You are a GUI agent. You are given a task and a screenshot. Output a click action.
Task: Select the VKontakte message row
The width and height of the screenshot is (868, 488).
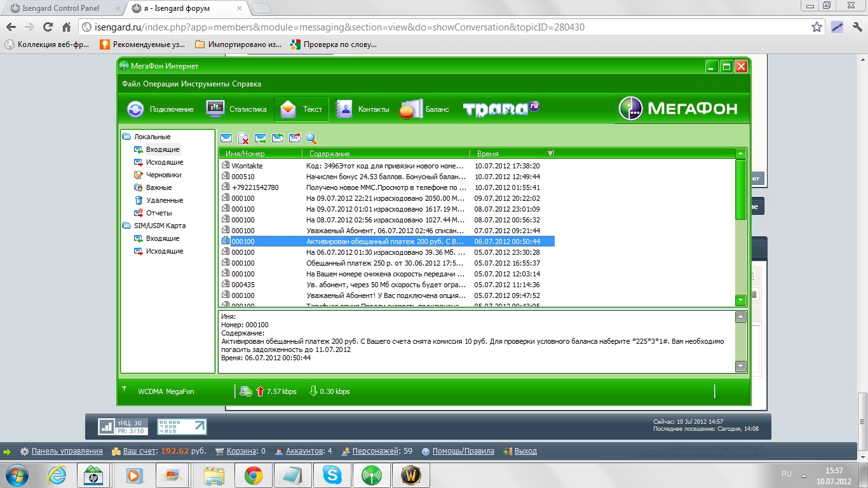(388, 166)
